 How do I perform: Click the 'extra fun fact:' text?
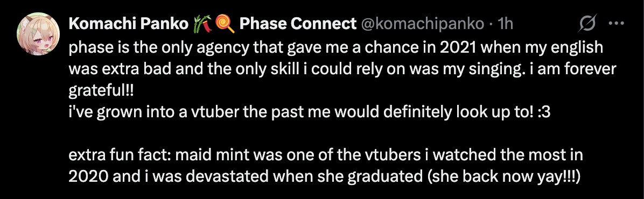[x=122, y=156]
